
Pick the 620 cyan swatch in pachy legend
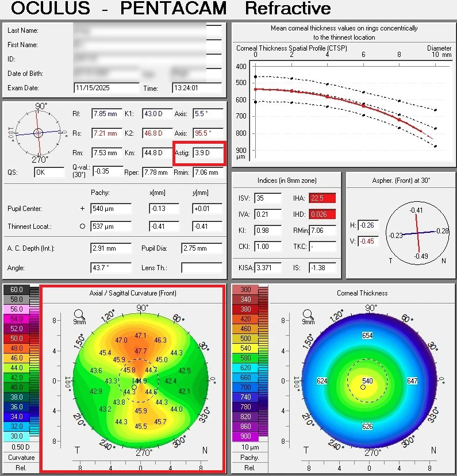(x=245, y=367)
